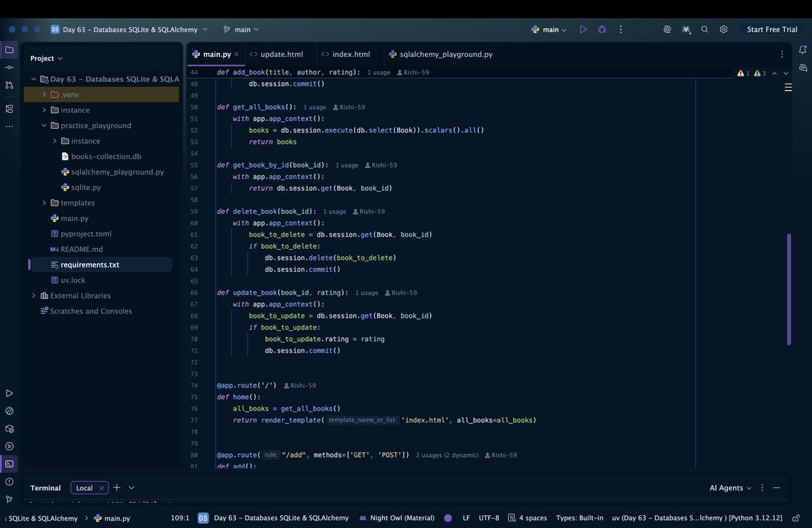Image resolution: width=812 pixels, height=528 pixels.
Task: Go to next highlighted problem arrow
Action: point(786,73)
